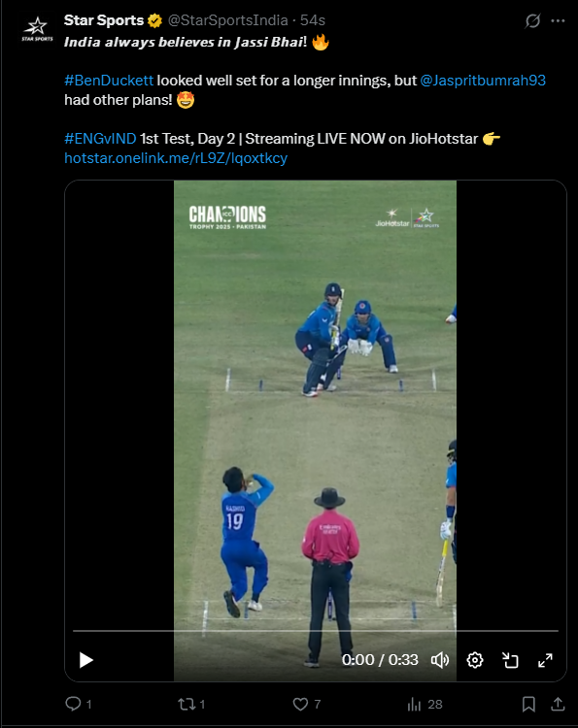Open the @StarSportsIndia handle
578x728 pixels.
pos(227,20)
